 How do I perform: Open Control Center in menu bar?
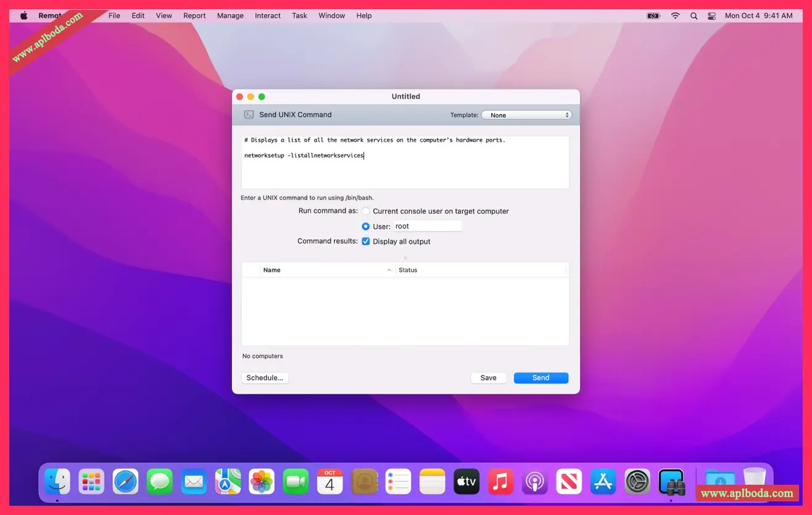point(711,15)
